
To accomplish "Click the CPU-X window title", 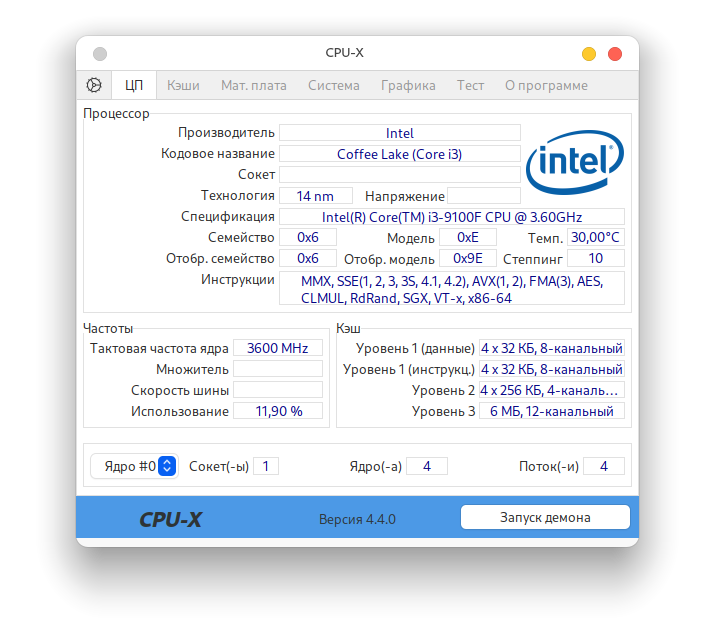I will 345,53.
